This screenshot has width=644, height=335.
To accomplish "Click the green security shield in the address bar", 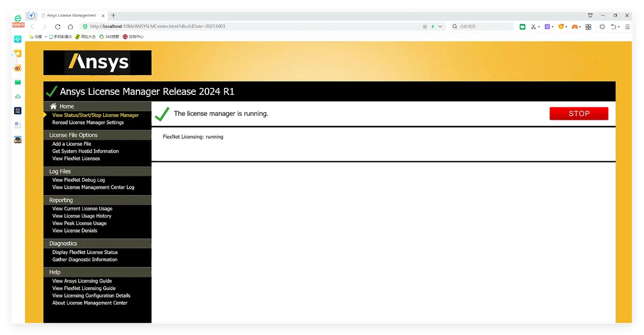I will point(85,26).
